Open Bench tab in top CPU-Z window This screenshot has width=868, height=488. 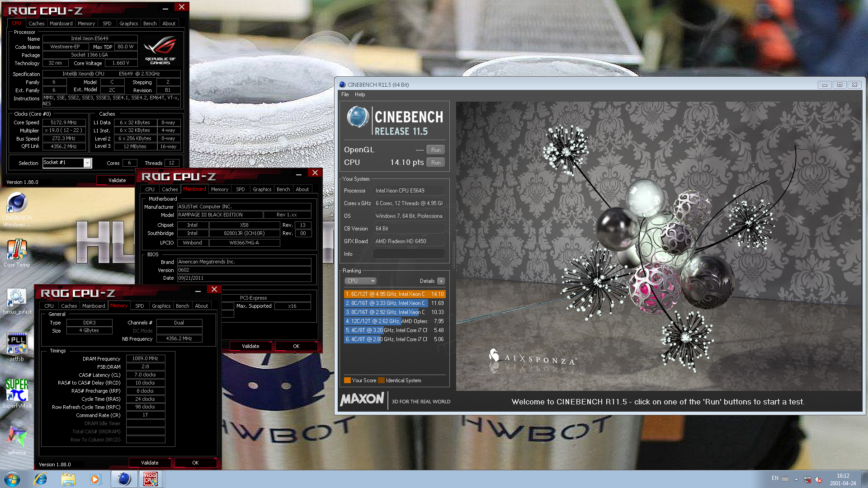(x=150, y=23)
